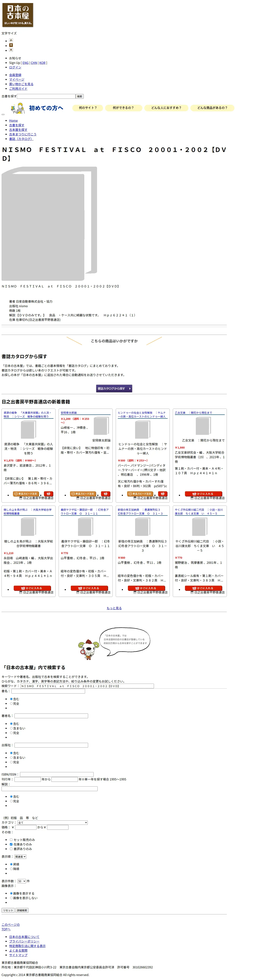Screen dimensions: 255x980
Task: Select medium font size 中 icon
Action: pos(11,45)
